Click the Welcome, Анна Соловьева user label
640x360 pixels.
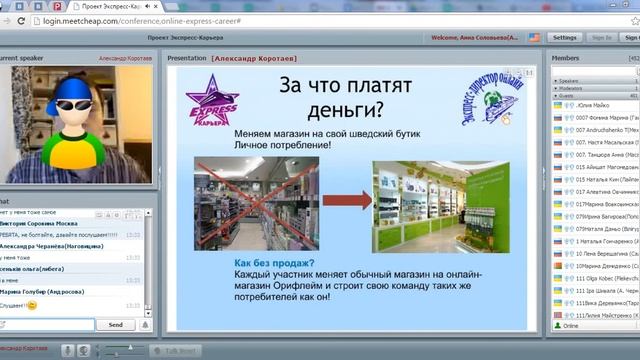point(475,38)
